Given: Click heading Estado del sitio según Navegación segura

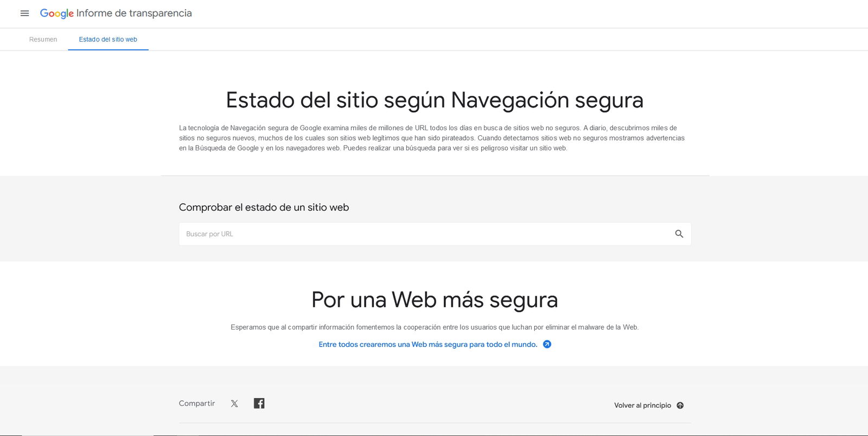Looking at the screenshot, I should (x=435, y=100).
